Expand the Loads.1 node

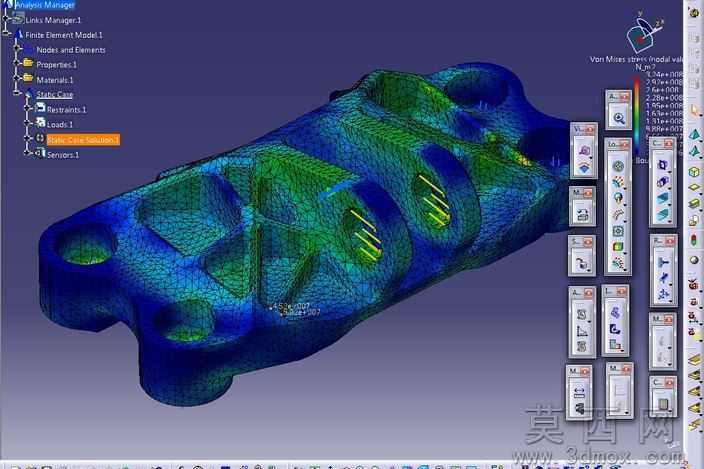(x=27, y=123)
